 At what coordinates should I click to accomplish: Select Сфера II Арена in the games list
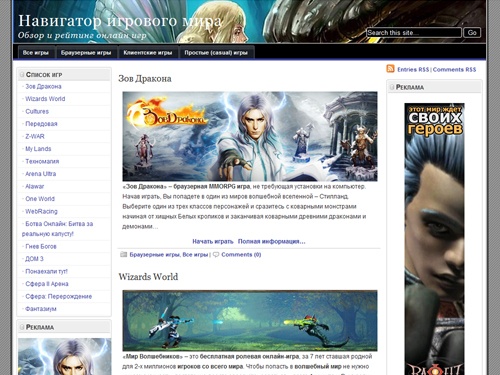click(47, 284)
